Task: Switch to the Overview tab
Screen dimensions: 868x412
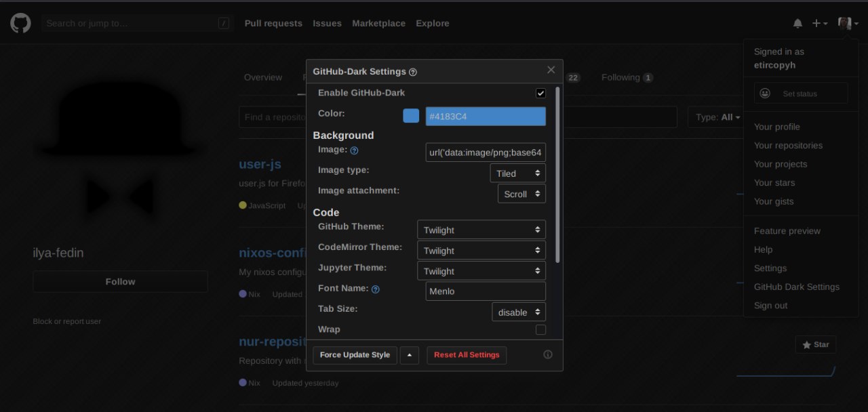Action: pyautogui.click(x=263, y=77)
